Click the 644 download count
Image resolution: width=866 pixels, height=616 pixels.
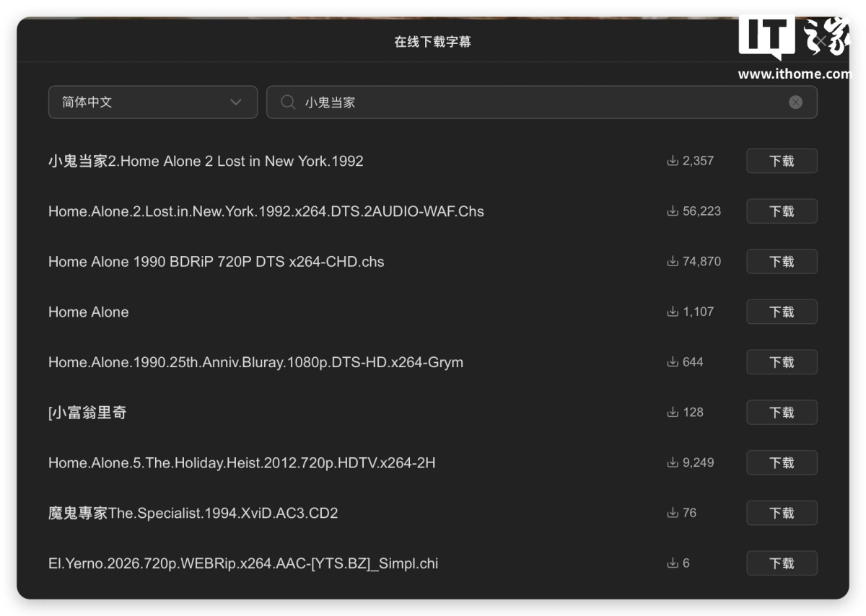click(685, 362)
